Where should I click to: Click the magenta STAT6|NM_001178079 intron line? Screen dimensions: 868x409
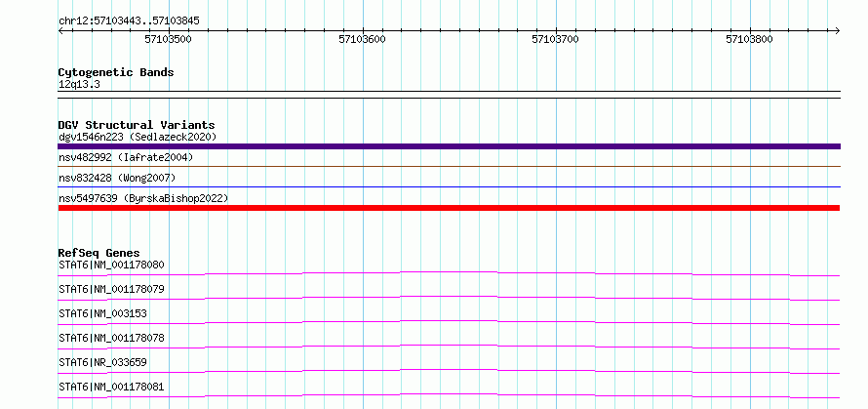(x=449, y=298)
